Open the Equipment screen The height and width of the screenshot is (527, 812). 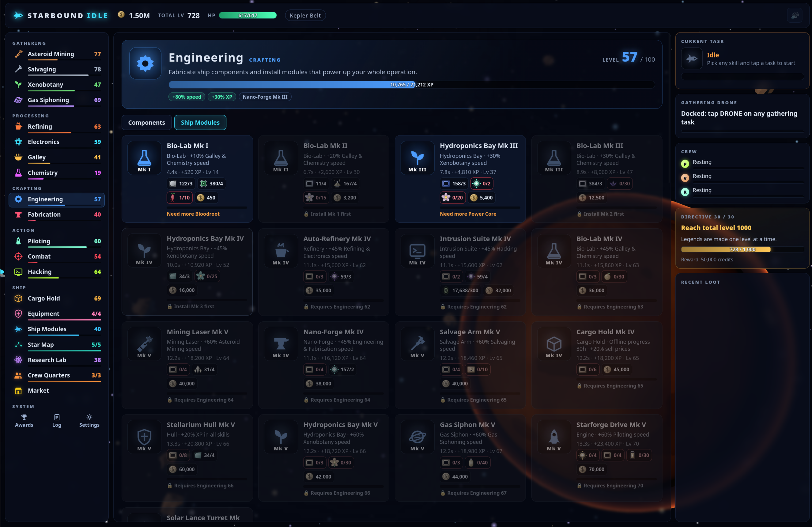(57, 314)
